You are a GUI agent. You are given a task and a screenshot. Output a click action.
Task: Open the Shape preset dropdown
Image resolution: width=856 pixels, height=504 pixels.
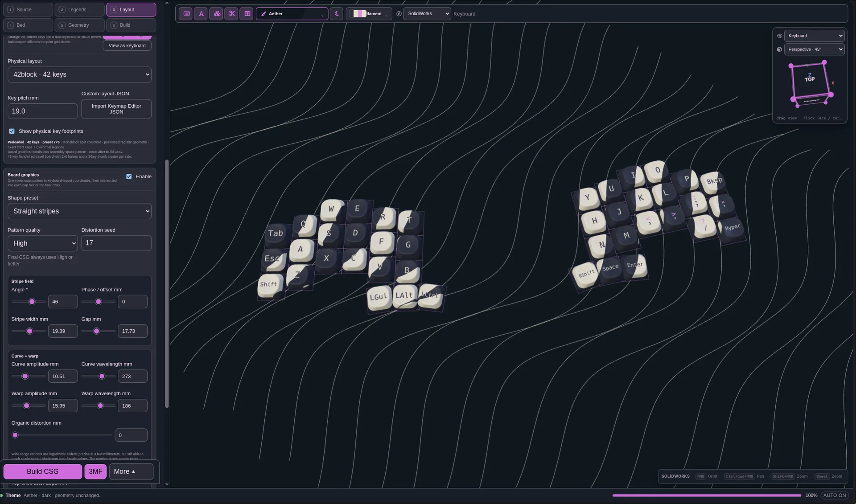point(79,211)
